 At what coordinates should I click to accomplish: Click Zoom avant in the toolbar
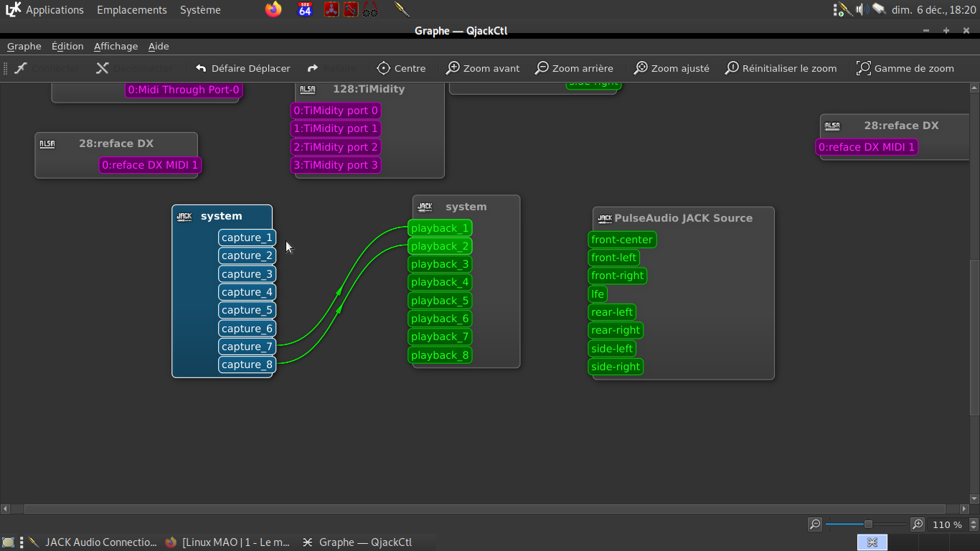(483, 68)
